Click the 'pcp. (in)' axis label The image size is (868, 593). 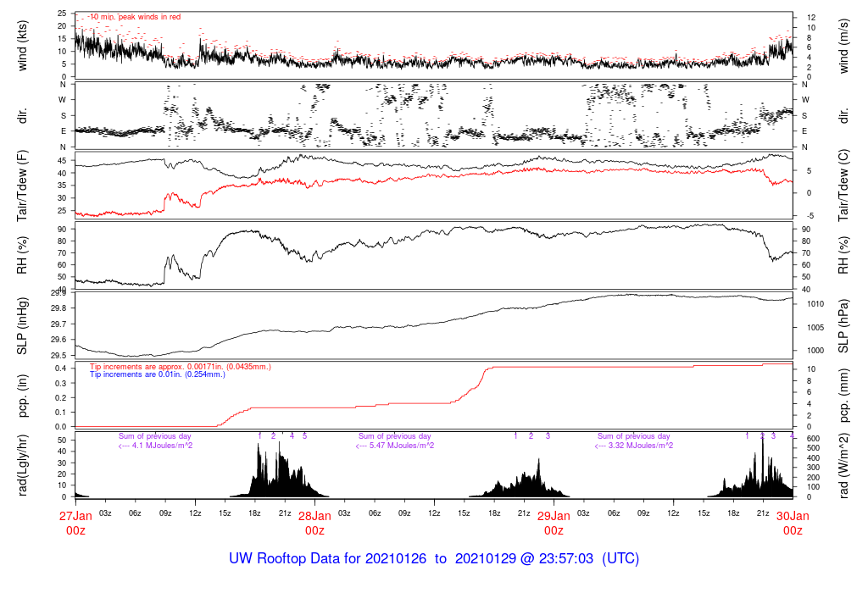[22, 396]
